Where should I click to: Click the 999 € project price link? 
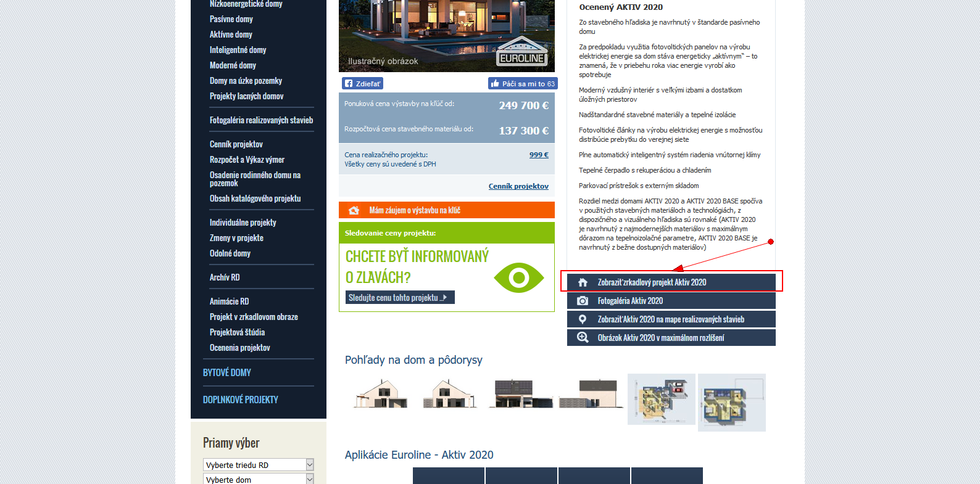539,155
